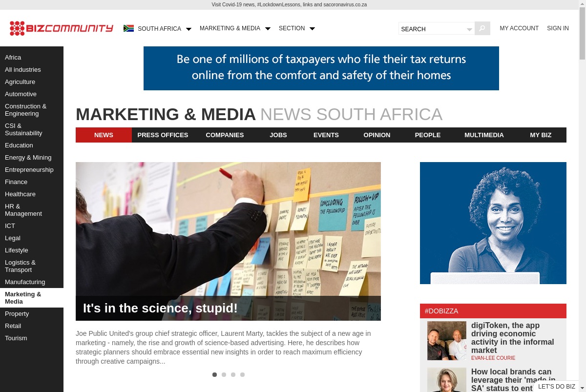Expand the South Africa country dropdown arrow
Viewport: 586px width, 392px height.
tap(188, 29)
